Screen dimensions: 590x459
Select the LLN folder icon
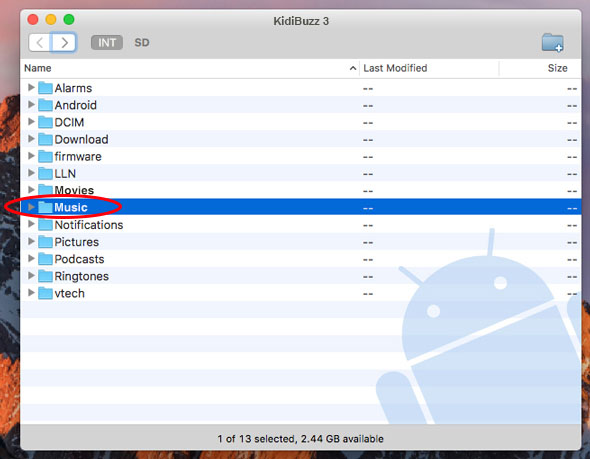click(45, 173)
